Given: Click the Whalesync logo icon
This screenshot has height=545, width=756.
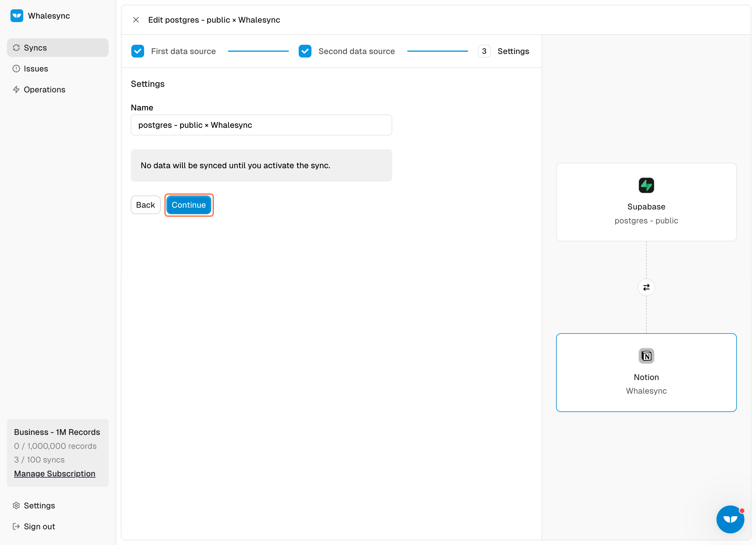Looking at the screenshot, I should point(17,16).
